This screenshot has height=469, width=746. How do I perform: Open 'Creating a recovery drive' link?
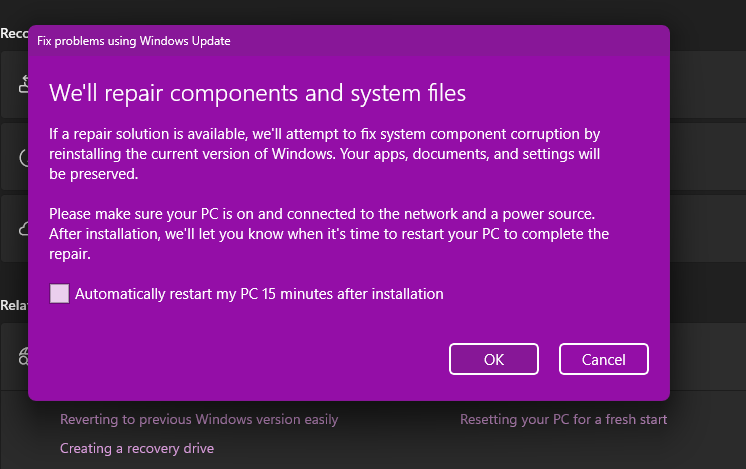tap(137, 449)
